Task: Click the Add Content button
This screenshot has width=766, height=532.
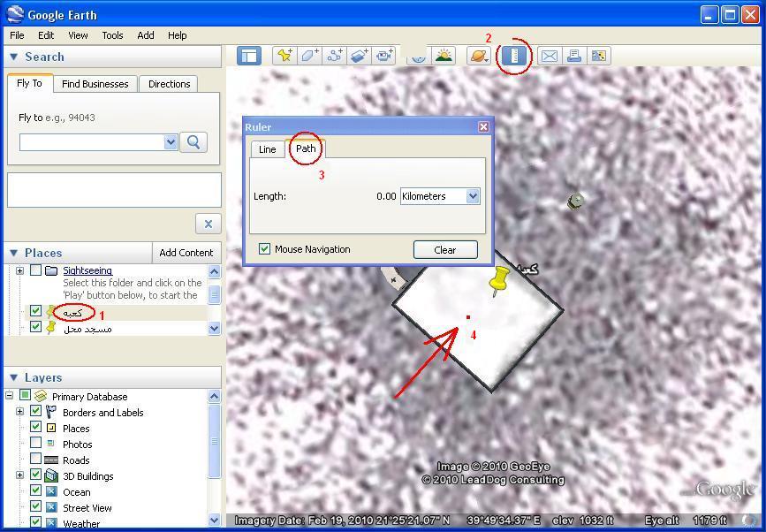Action: click(186, 253)
